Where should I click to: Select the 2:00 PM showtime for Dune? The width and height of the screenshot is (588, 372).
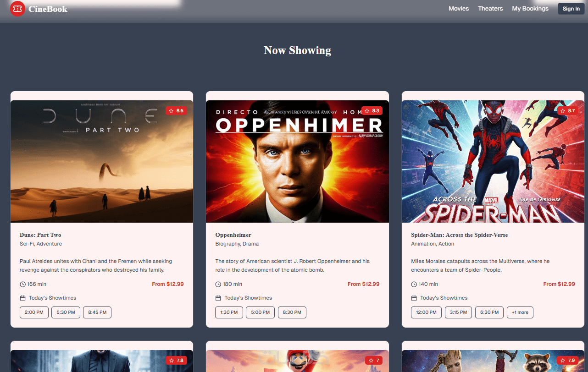click(34, 312)
